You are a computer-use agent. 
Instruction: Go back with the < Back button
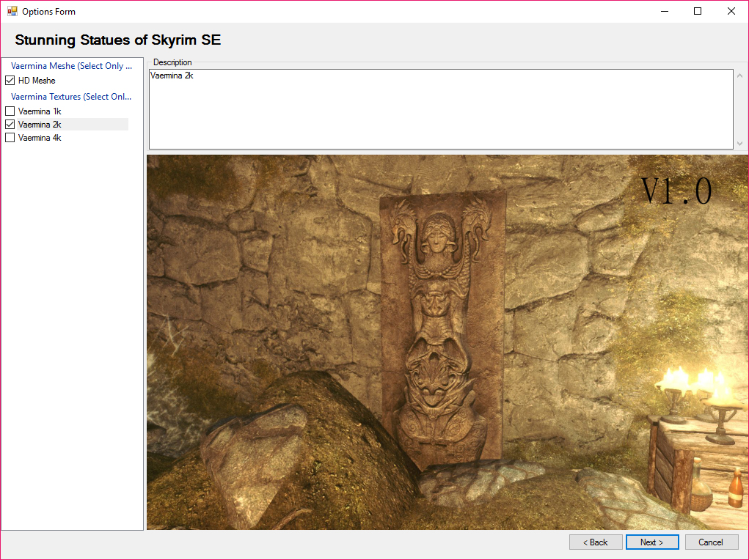coord(596,542)
